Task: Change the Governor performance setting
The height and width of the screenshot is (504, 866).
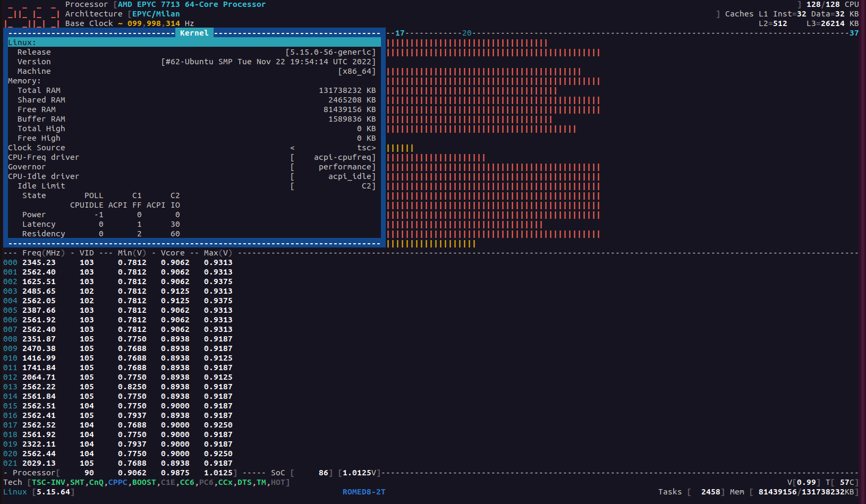Action: pyautogui.click(x=333, y=167)
